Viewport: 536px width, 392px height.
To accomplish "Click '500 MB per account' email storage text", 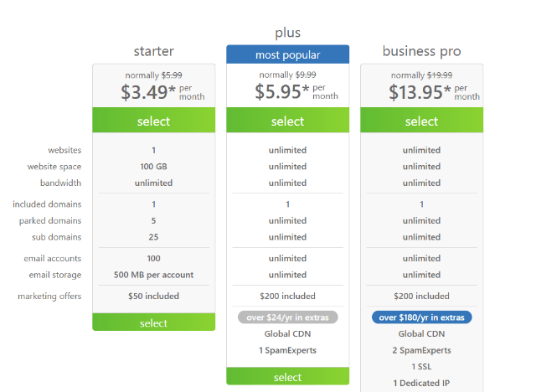I will (154, 275).
